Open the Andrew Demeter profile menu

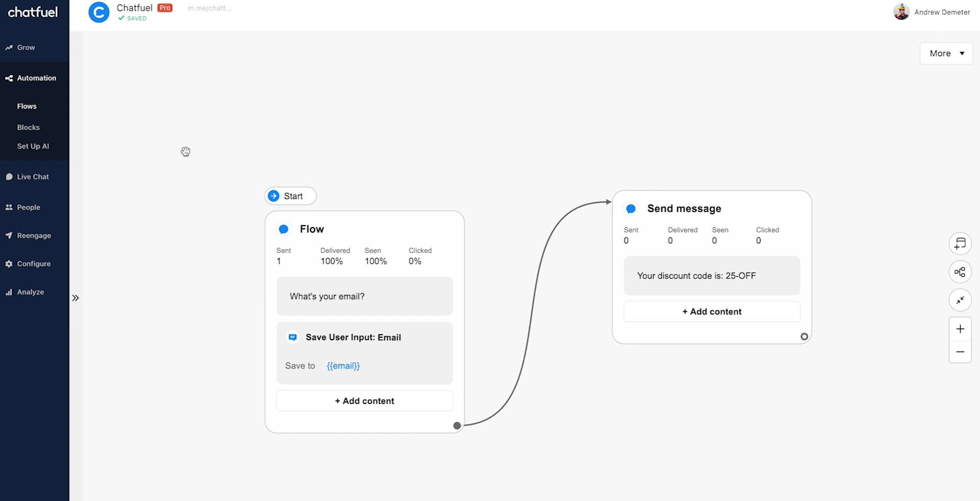(x=931, y=11)
